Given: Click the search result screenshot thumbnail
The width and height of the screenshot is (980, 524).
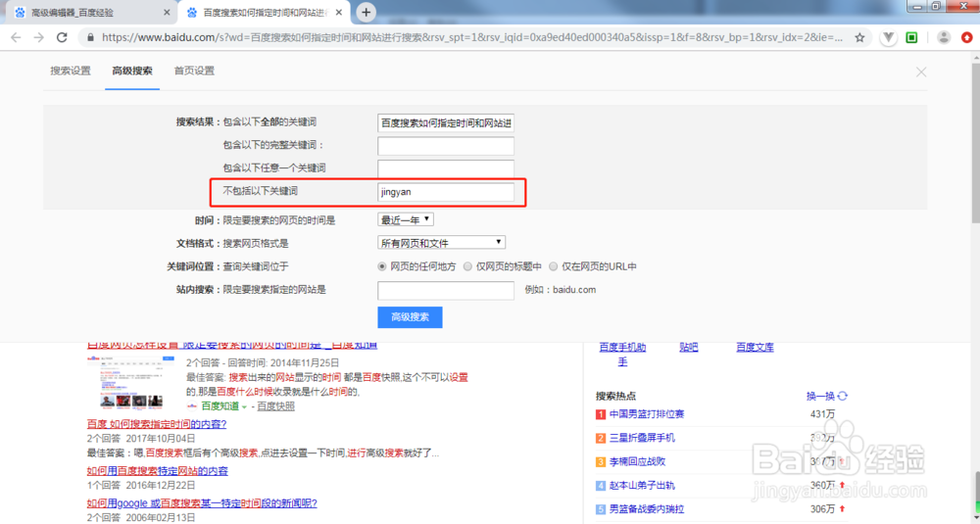Looking at the screenshot, I should click(x=132, y=382).
